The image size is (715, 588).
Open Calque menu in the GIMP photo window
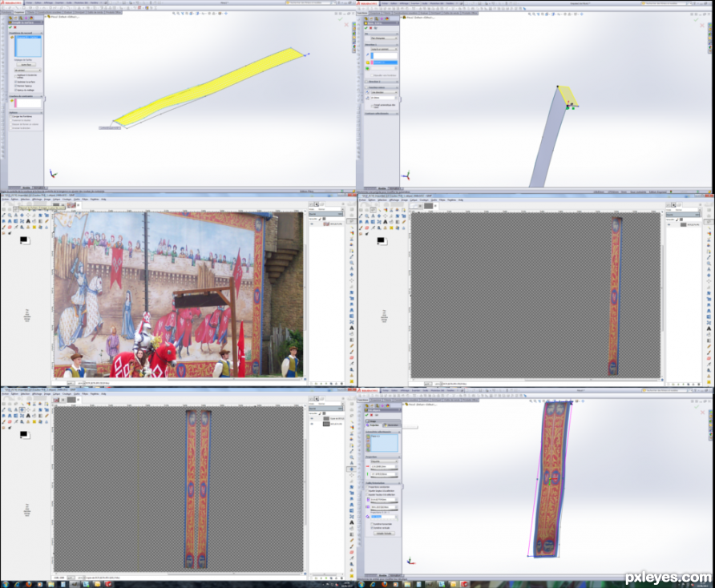point(57,199)
